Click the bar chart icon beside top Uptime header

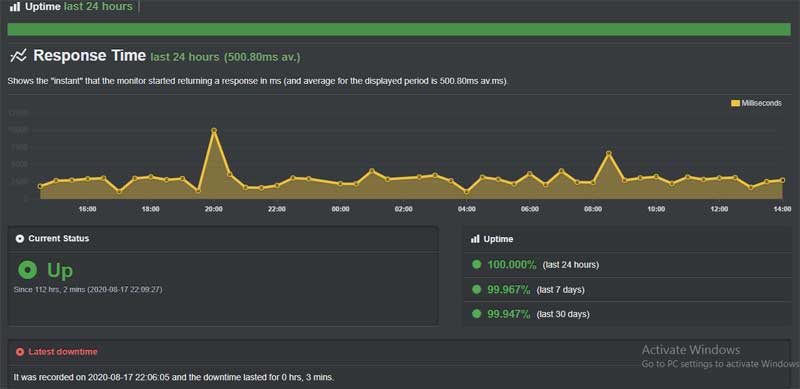click(15, 7)
